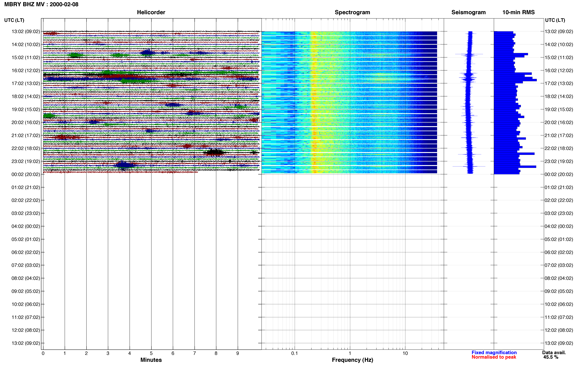This screenshot has width=588, height=368.
Task: Select left time label '09:02 (05:02)'
Action: point(26,291)
